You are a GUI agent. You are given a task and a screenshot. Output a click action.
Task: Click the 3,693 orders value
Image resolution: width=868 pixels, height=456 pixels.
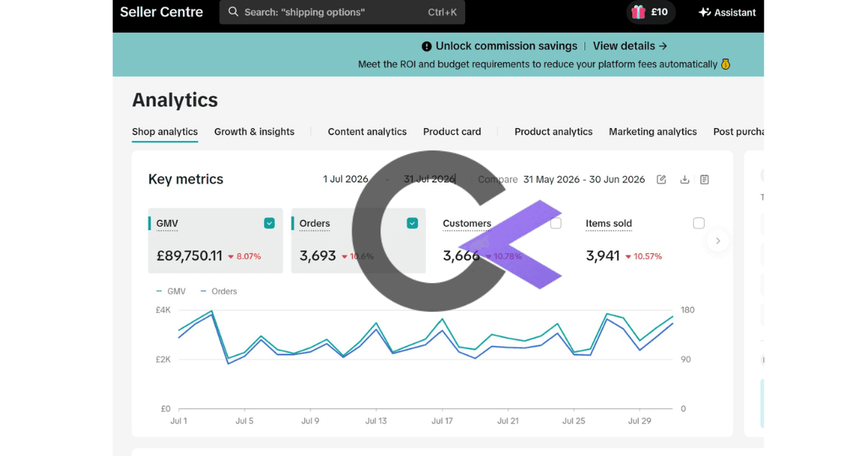(x=318, y=256)
